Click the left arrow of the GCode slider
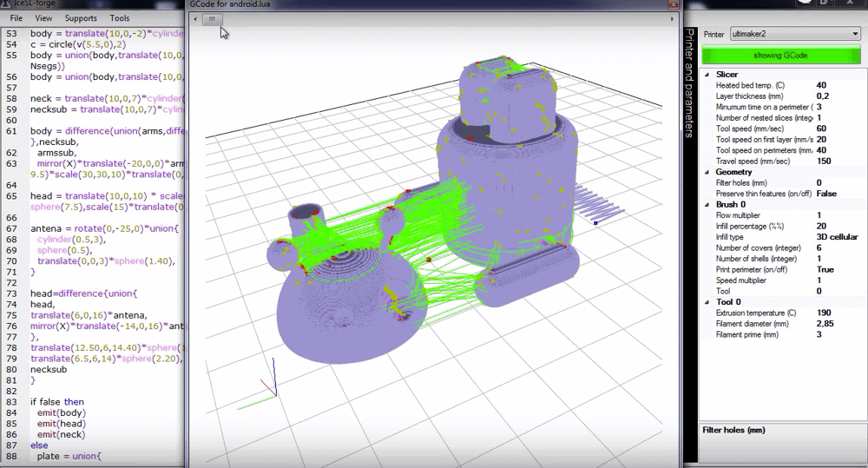This screenshot has width=868, height=468. click(x=195, y=18)
